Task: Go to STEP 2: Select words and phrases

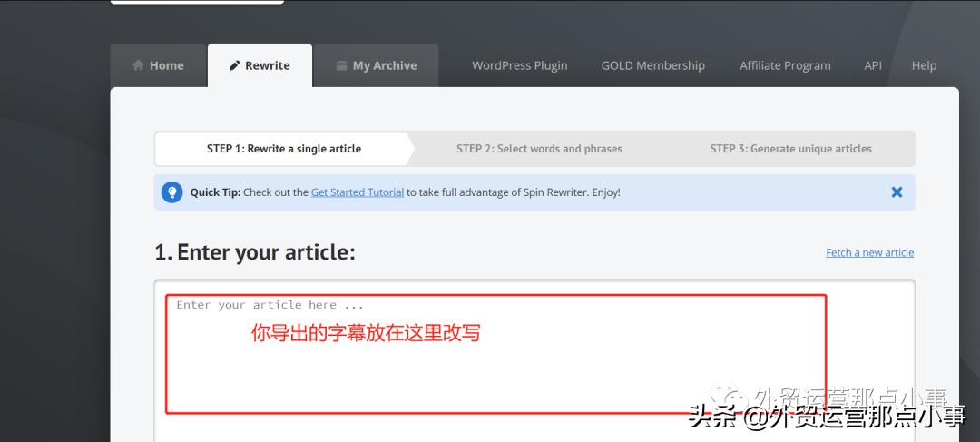Action: click(539, 149)
